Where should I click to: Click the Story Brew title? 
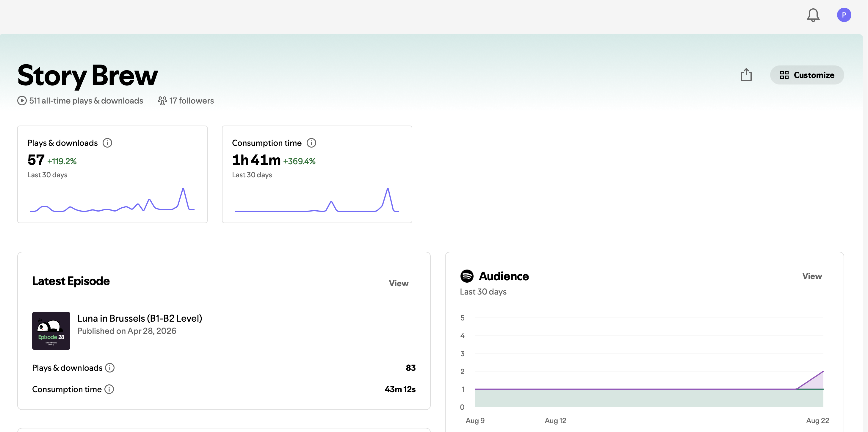tap(87, 76)
